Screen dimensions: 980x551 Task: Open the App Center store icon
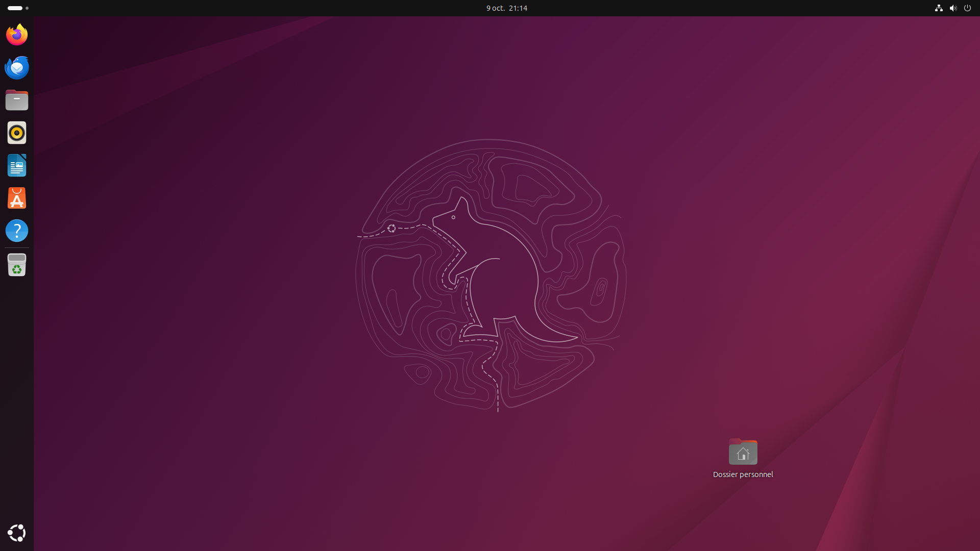pyautogui.click(x=17, y=198)
